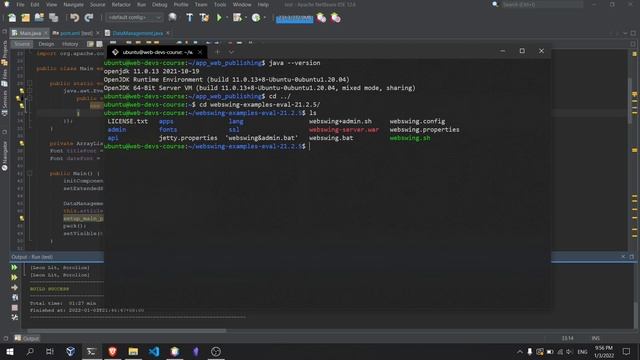Click the Profile Project toolbar icon
This screenshot has height=360, width=640.
[x=256, y=18]
